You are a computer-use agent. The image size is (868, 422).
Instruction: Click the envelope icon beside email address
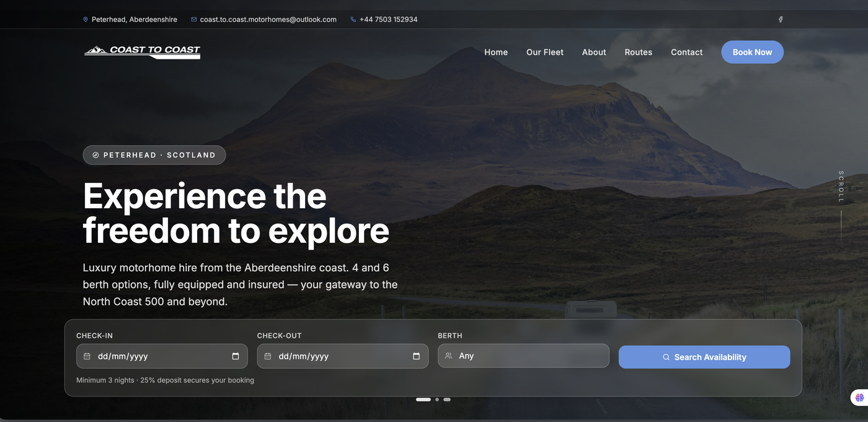(194, 20)
